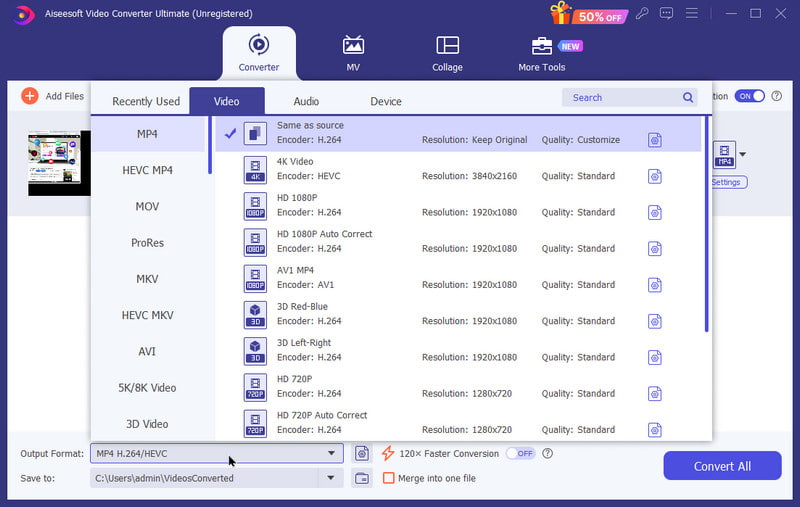Click the key registration icon
The width and height of the screenshot is (800, 507).
[x=642, y=14]
